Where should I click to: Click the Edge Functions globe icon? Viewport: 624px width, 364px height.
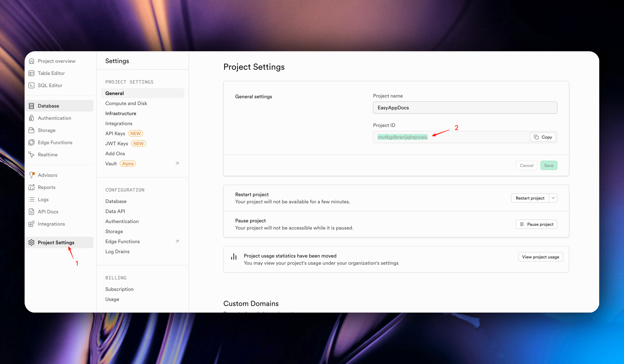pos(31,143)
